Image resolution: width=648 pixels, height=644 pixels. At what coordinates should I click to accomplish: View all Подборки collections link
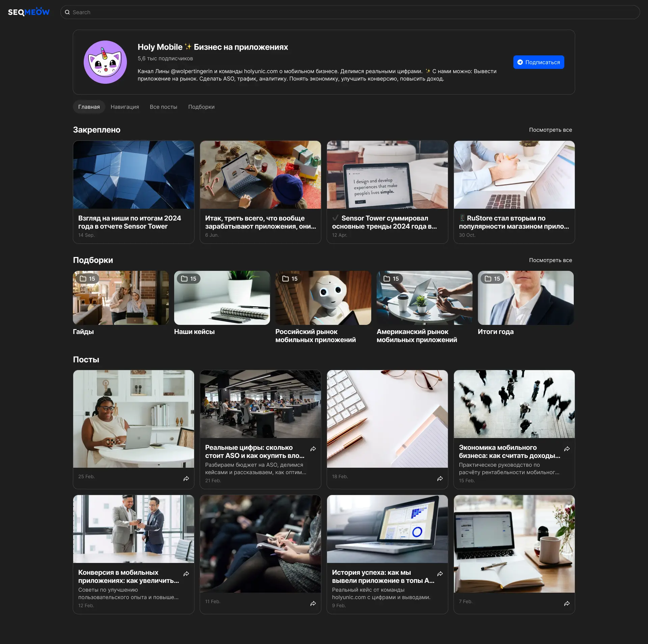click(x=550, y=260)
